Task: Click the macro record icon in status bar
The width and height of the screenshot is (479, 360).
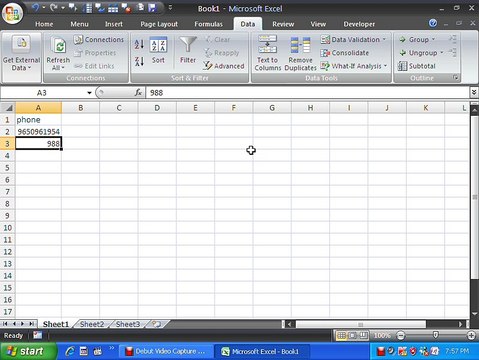Action: (x=37, y=335)
